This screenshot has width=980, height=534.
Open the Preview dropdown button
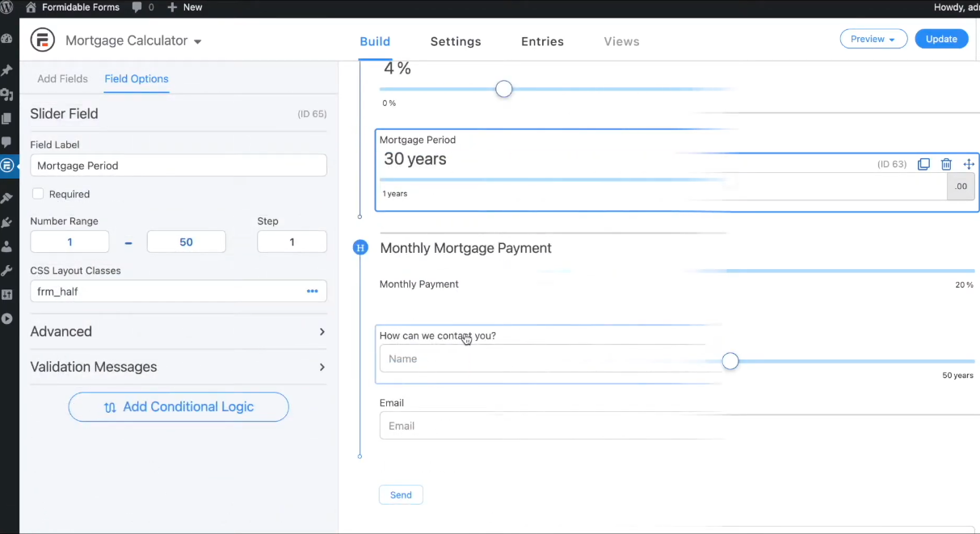point(873,39)
